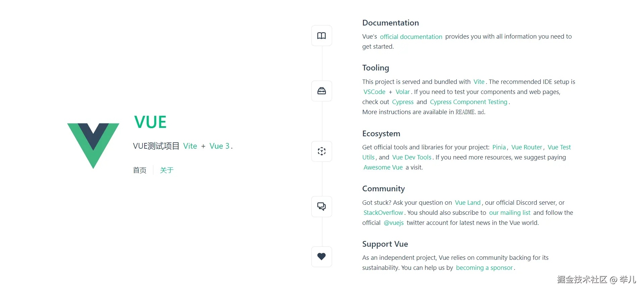Click the chat bubbles Community icon

[321, 206]
